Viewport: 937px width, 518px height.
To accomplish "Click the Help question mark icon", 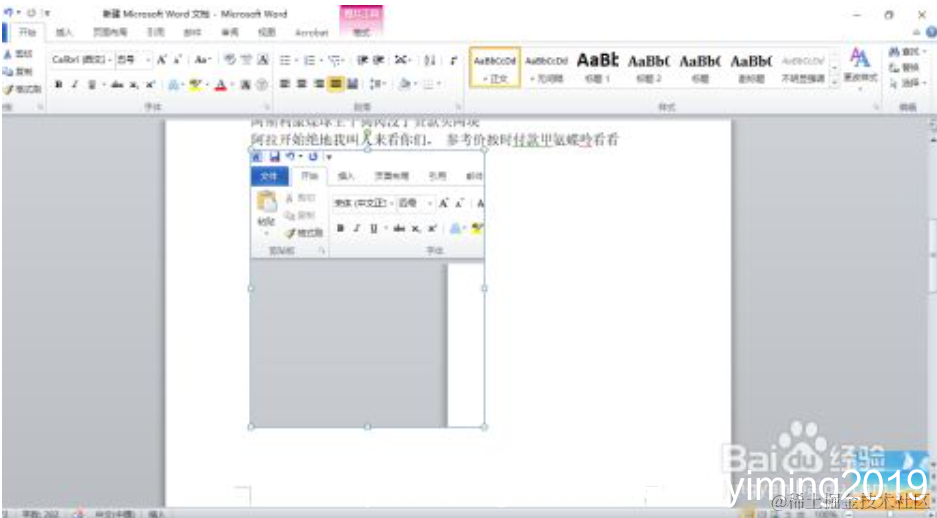I will tap(930, 32).
